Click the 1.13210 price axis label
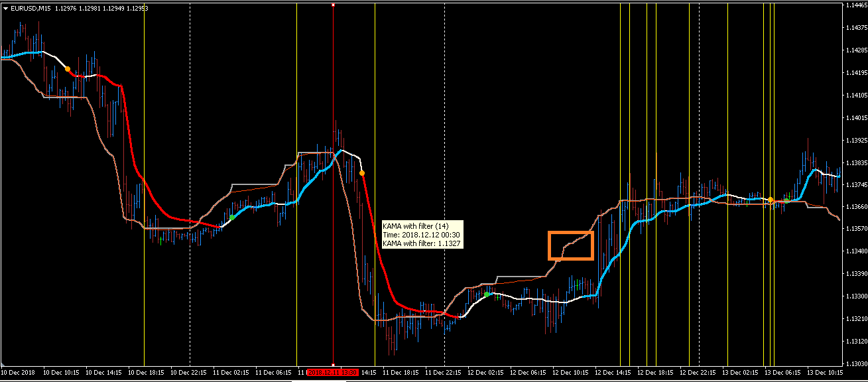868x382 pixels. [856, 319]
